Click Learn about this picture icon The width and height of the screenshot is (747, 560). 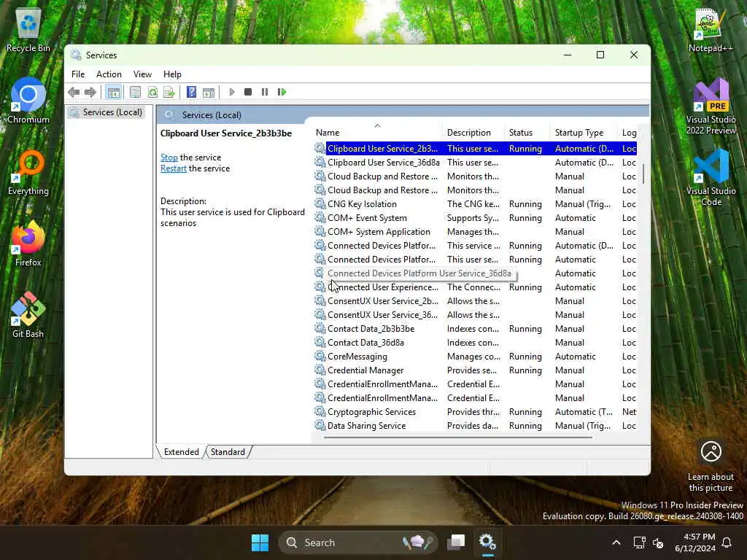(711, 466)
